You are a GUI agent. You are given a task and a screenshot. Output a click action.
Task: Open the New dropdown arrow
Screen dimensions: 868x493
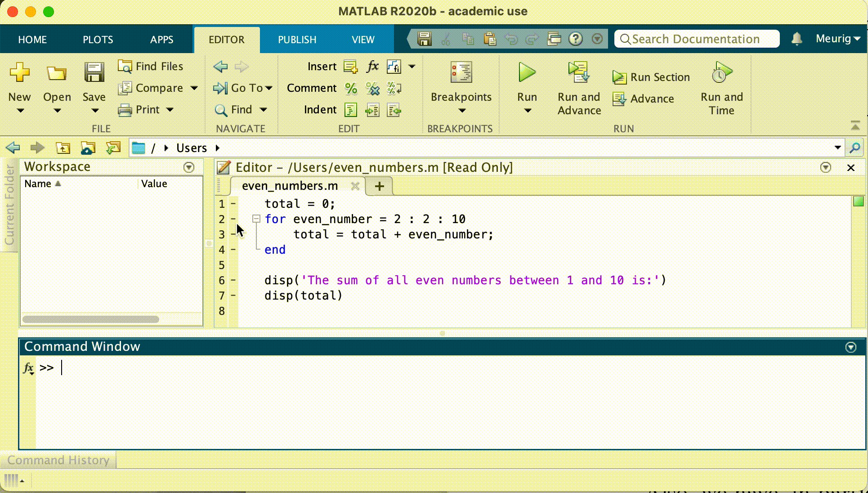tap(20, 110)
